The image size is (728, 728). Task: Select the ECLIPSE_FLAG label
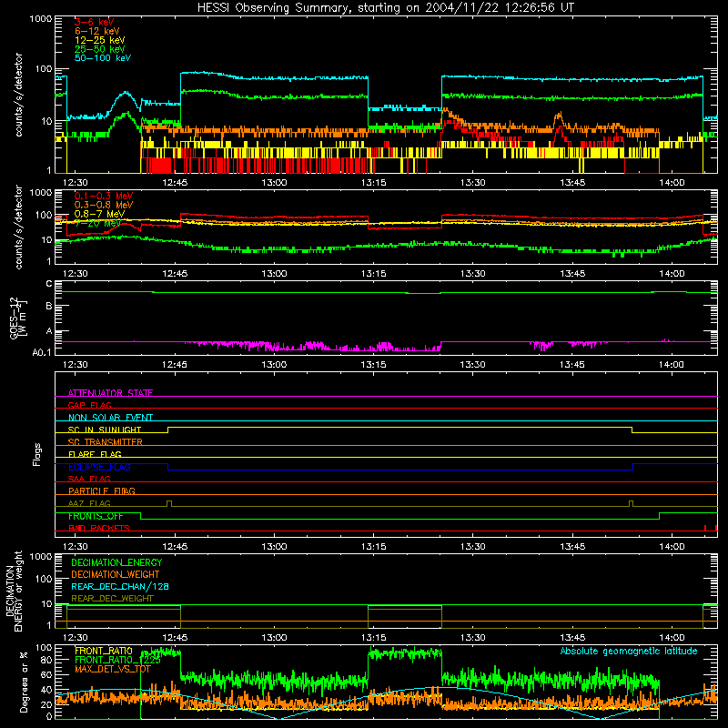99,467
